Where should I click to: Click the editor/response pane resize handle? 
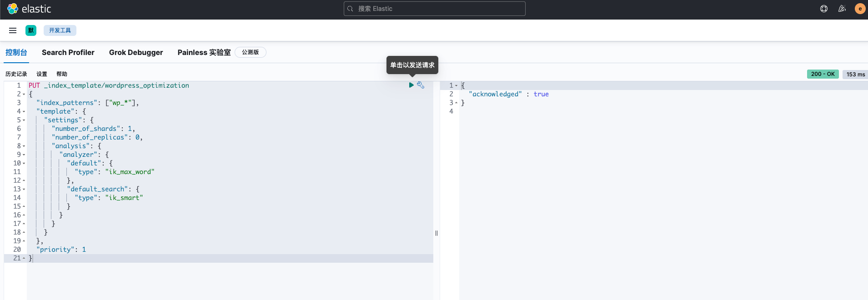tap(437, 233)
